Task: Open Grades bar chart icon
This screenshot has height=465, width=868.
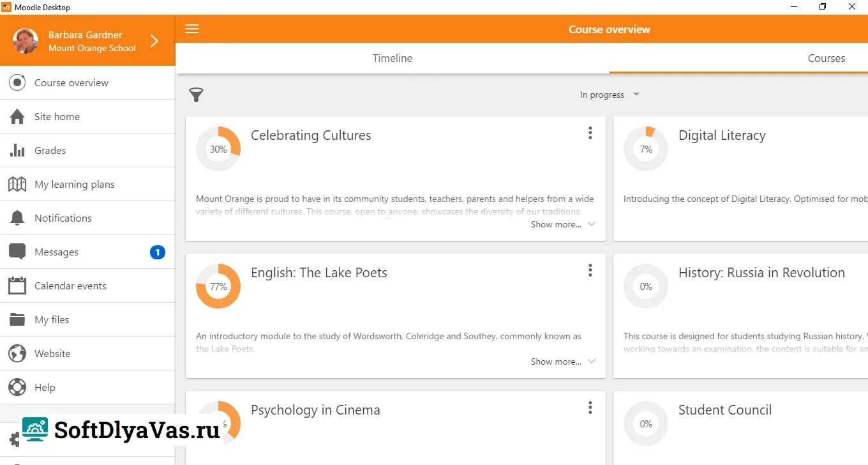Action: tap(17, 151)
